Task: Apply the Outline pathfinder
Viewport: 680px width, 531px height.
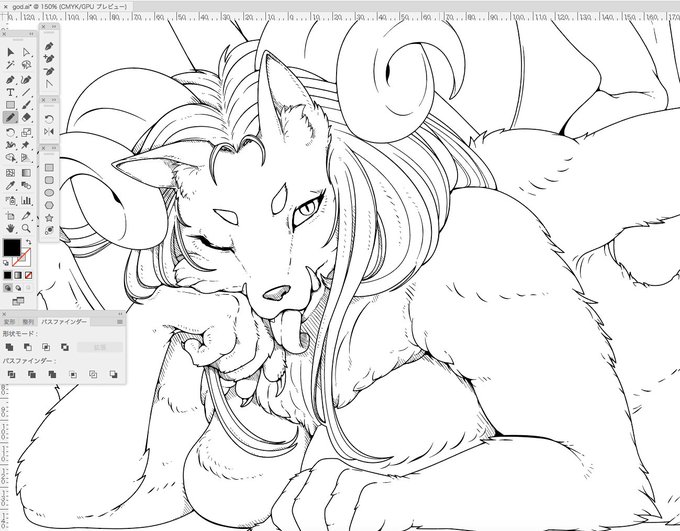Action: (x=93, y=374)
